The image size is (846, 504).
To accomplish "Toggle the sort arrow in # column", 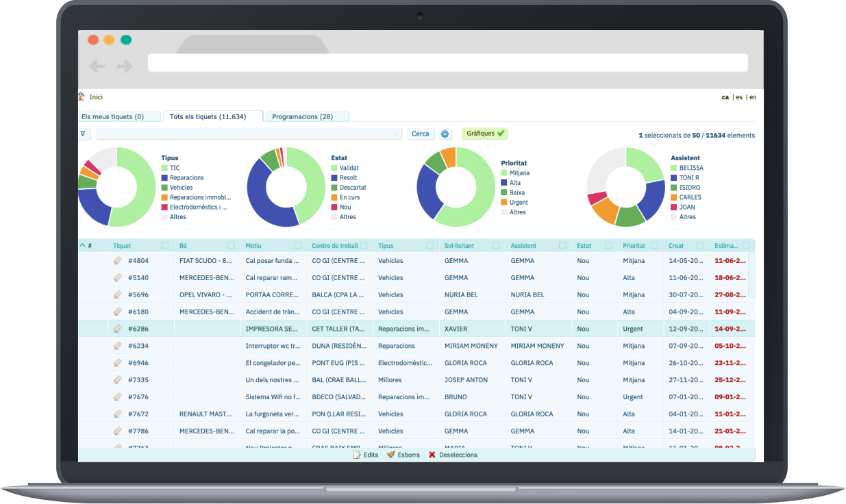I will tap(83, 245).
